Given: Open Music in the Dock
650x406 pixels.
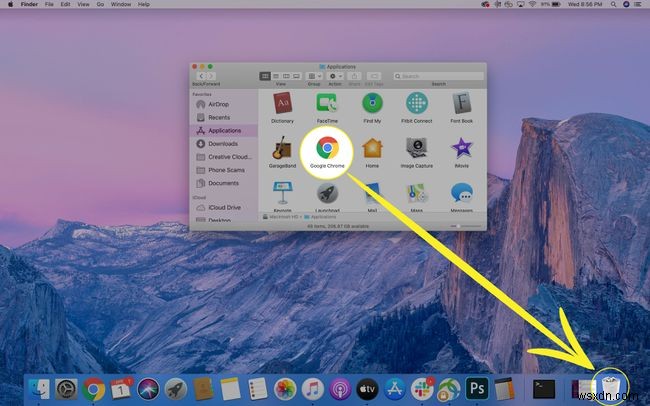Looking at the screenshot, I should pos(313,389).
